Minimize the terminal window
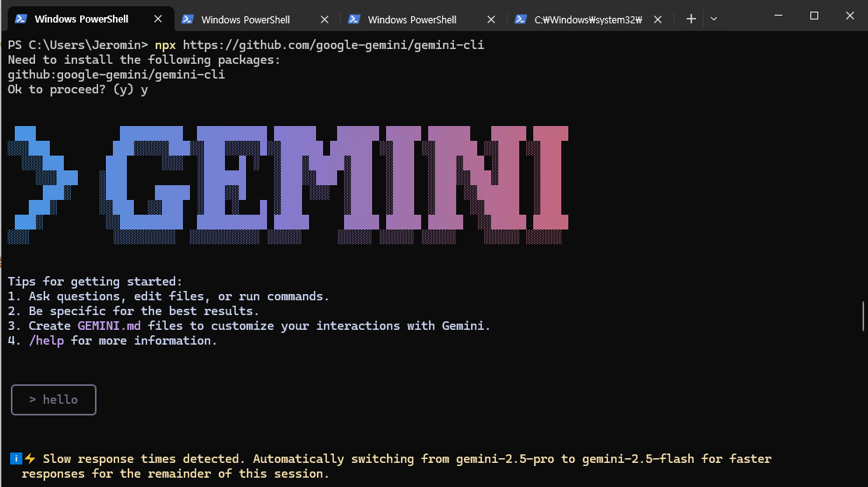 [778, 16]
